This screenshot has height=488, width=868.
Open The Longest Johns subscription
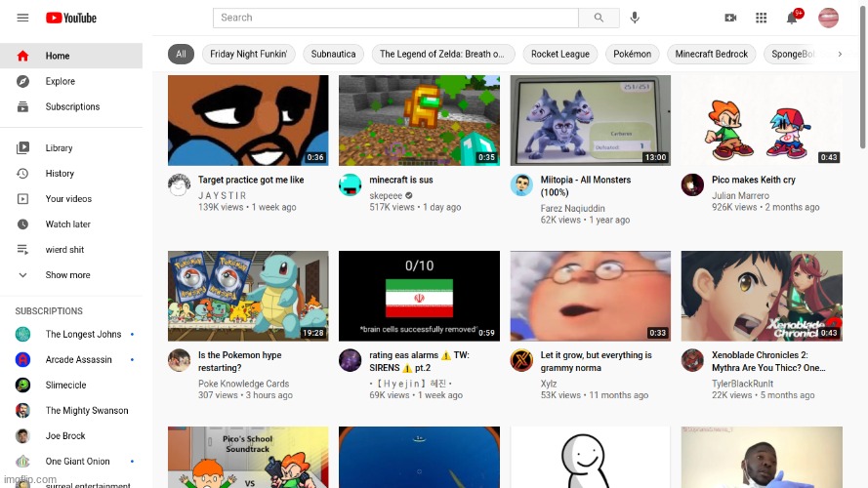[x=71, y=334]
